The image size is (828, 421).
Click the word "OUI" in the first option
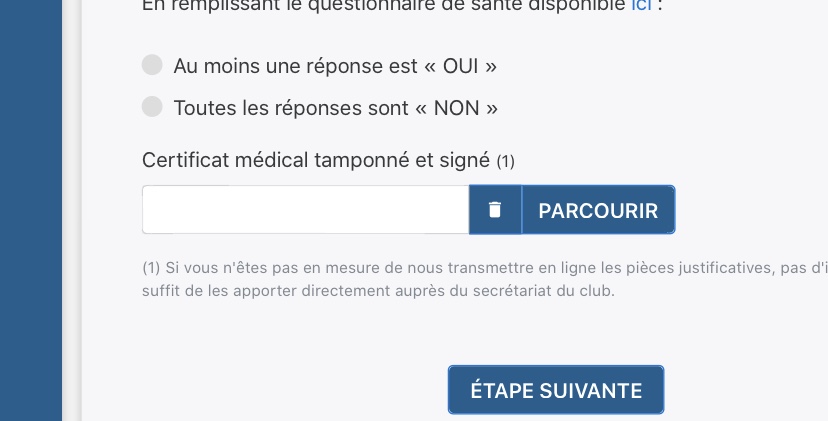(460, 67)
